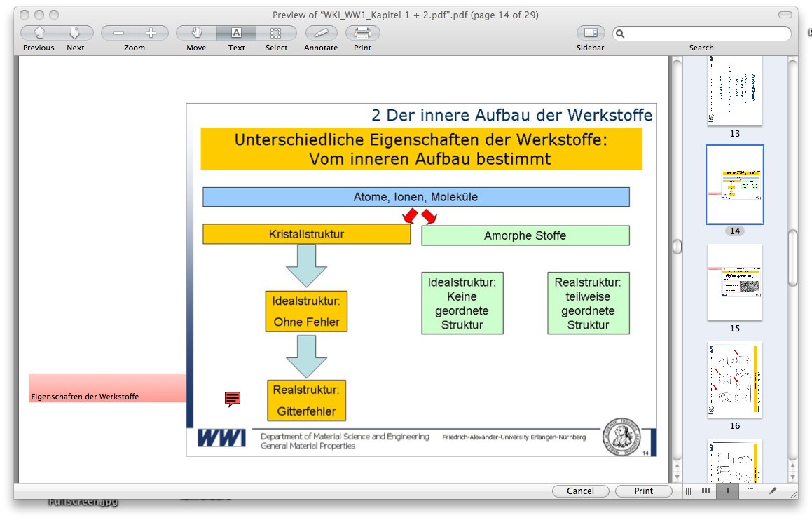Click the 'Kristallstruktur' box on the slide
The image size is (812, 520).
[x=307, y=234]
